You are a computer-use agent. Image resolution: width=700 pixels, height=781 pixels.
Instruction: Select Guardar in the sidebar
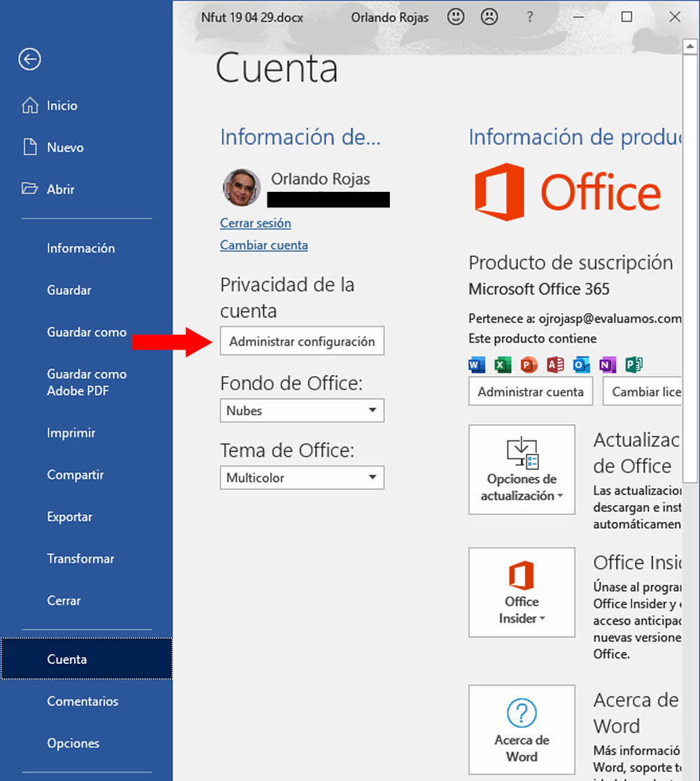[x=69, y=290]
